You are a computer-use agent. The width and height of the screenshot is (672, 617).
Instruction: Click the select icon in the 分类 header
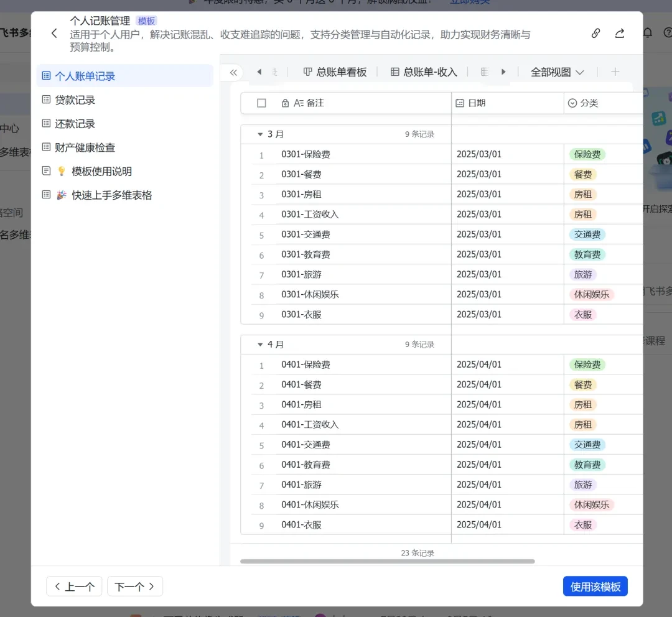click(x=572, y=103)
